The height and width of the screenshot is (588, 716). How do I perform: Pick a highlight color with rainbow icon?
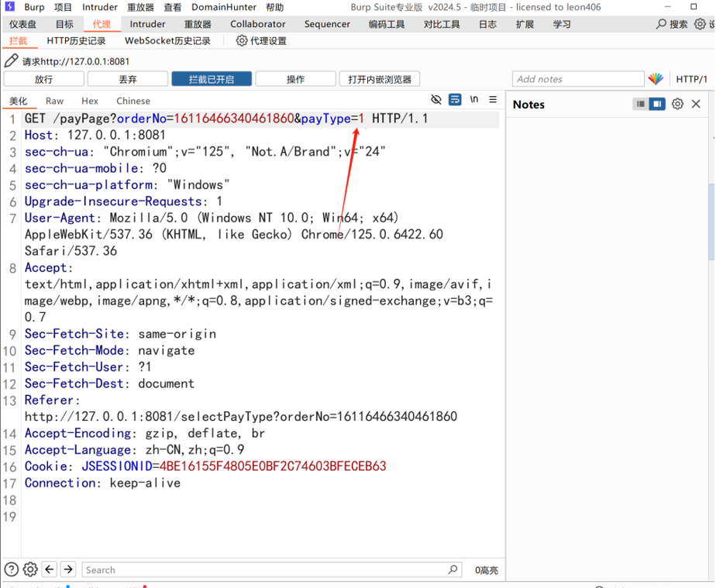(x=656, y=79)
